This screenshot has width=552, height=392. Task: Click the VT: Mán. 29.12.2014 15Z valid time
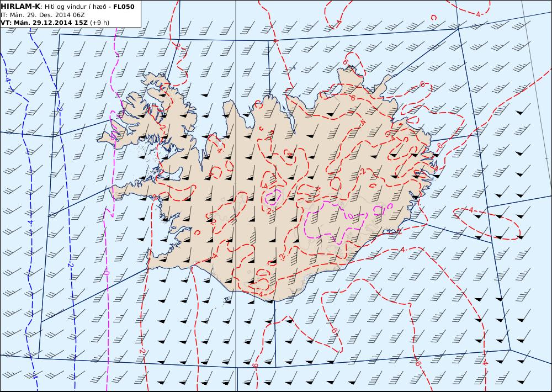44,23
